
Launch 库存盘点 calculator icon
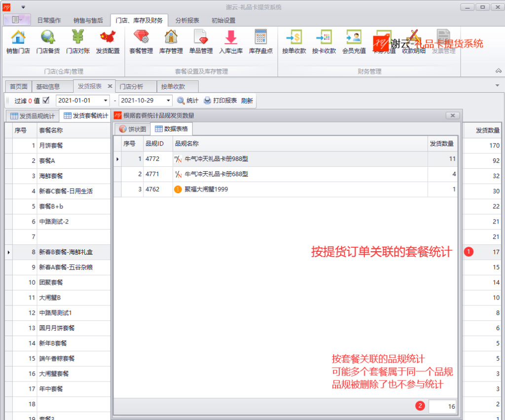(261, 37)
